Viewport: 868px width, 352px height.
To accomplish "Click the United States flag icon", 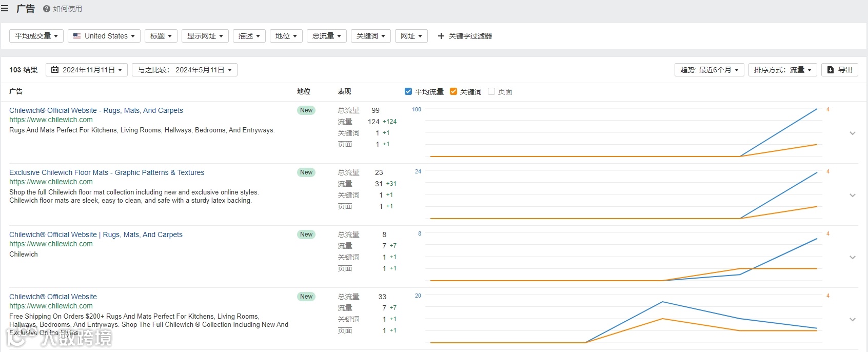I will 77,36.
